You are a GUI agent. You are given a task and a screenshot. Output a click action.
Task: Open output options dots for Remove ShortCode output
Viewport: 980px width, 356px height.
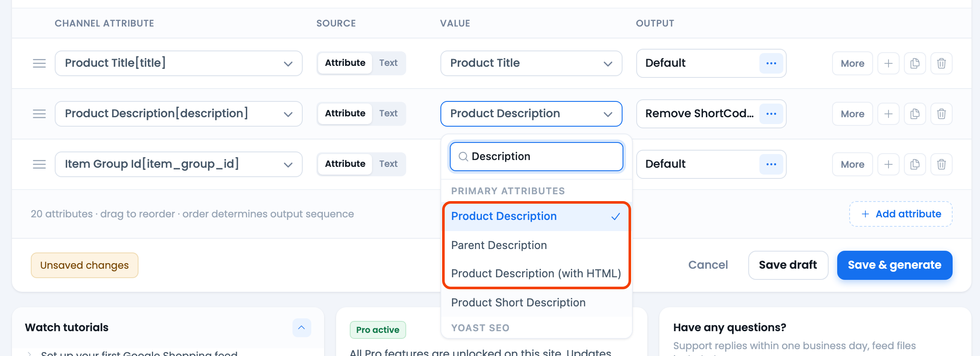771,114
